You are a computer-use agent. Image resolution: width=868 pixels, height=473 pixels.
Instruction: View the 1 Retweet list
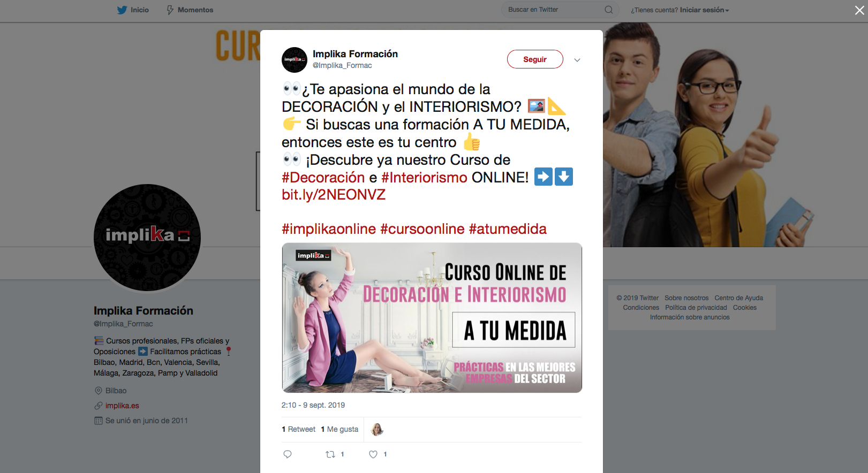(298, 429)
